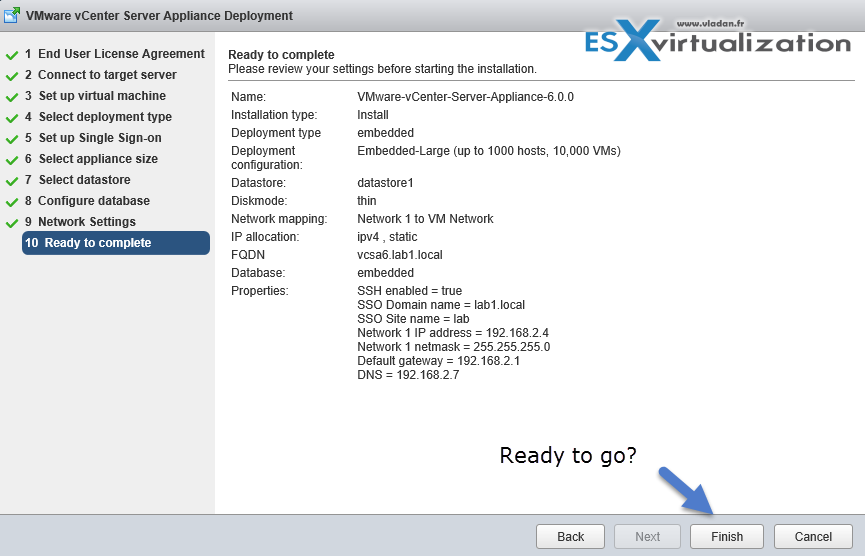Viewport: 865px width, 556px height.
Task: Click the FQDN value 'vcsa6.lab1.local'
Action: pyautogui.click(x=400, y=254)
